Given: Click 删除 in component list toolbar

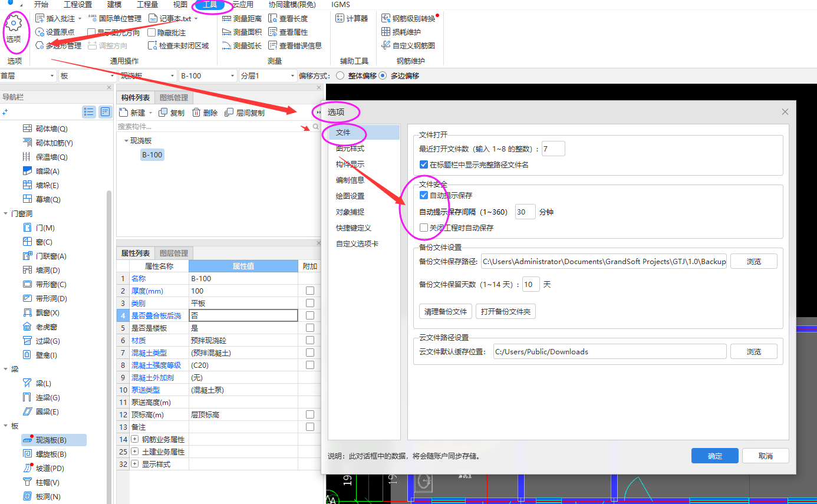Looking at the screenshot, I should tap(205, 113).
